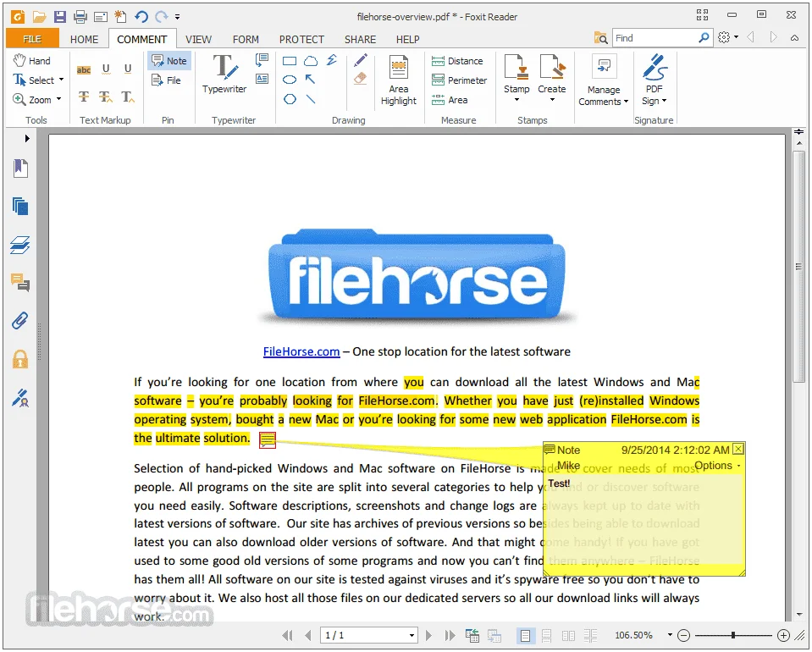812x652 pixels.
Task: Toggle Facing pages view mode
Action: click(x=568, y=635)
